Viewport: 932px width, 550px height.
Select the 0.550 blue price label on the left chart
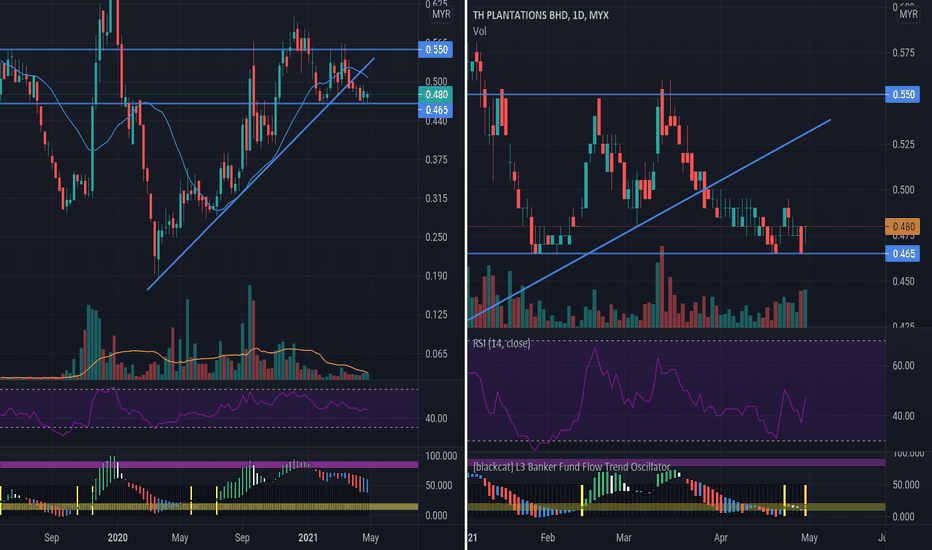(x=436, y=49)
